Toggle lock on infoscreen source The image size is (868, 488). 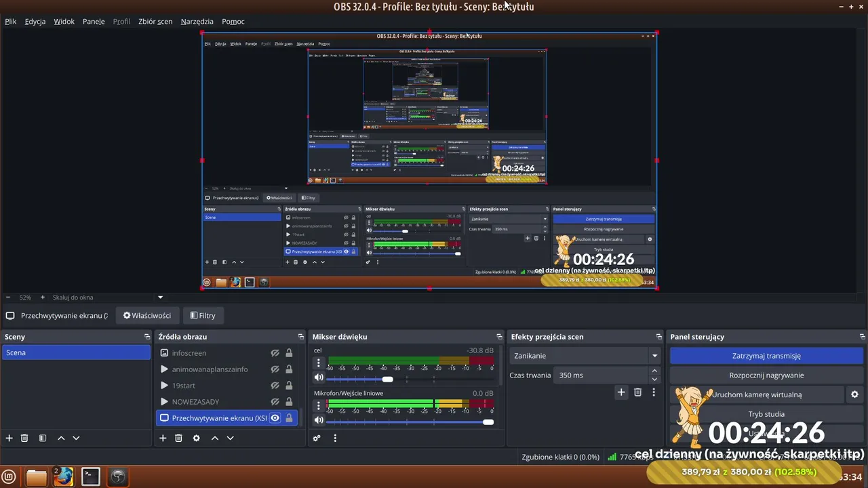(289, 353)
